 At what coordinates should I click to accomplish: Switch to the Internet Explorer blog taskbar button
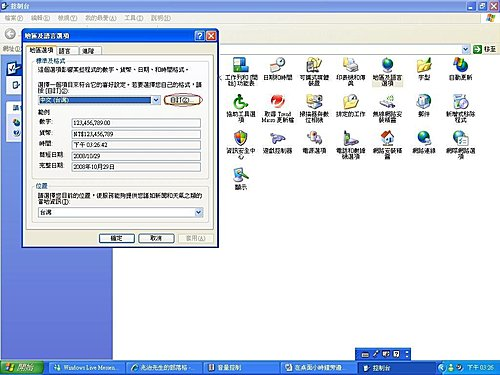pos(164,368)
